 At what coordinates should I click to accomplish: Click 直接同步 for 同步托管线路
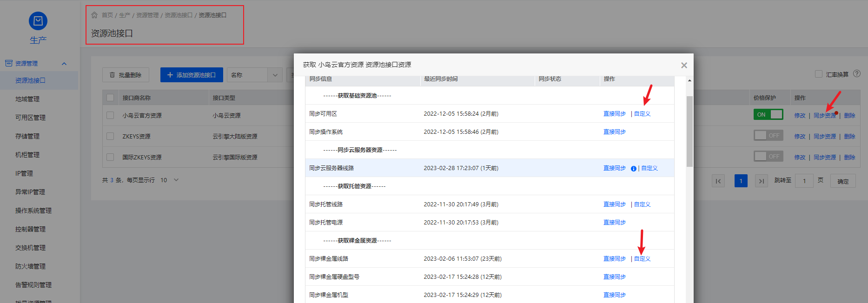[614, 204]
